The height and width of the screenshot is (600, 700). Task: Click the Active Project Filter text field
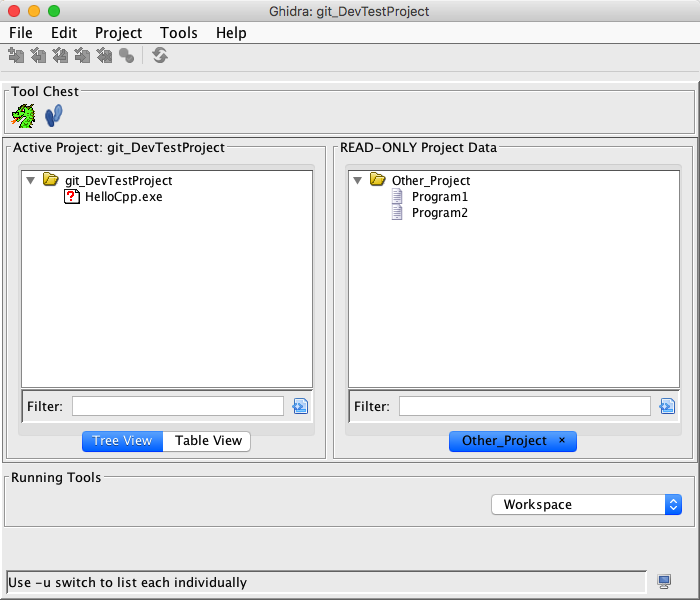click(x=178, y=406)
